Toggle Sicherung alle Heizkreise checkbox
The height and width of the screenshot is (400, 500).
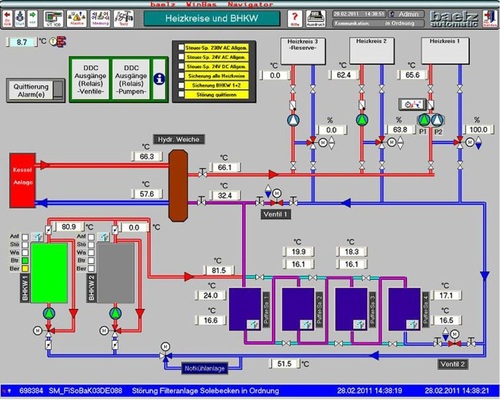pyautogui.click(x=181, y=76)
